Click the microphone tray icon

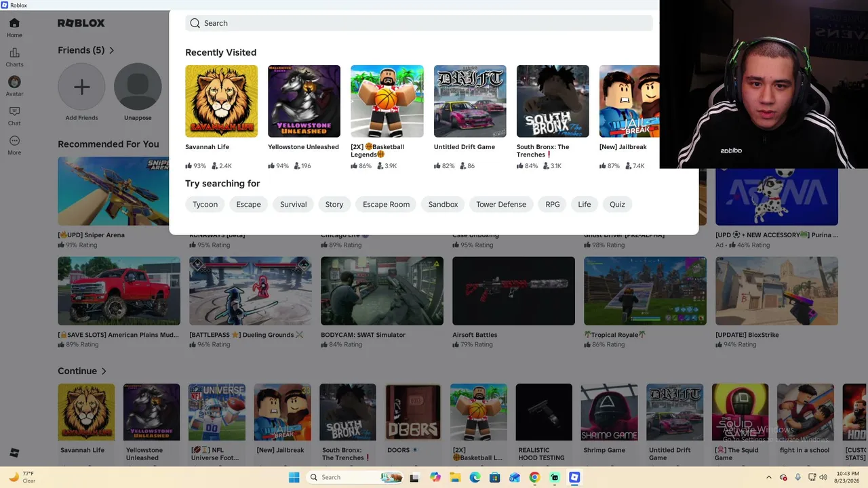[x=798, y=477]
